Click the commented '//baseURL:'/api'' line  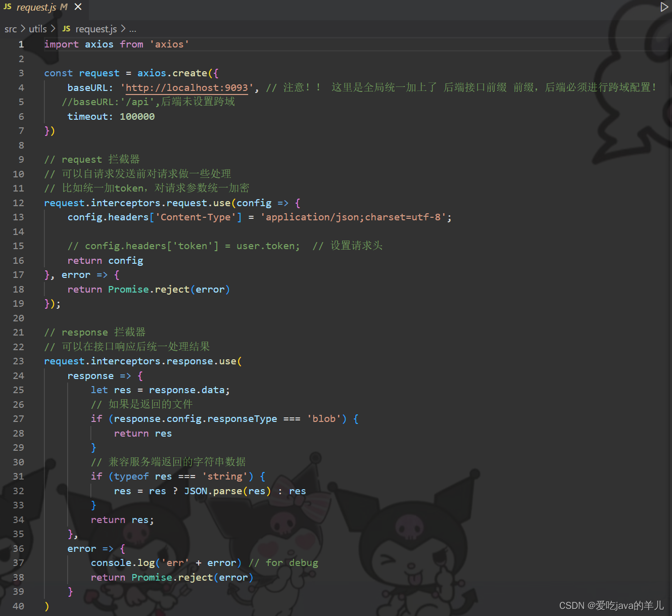click(148, 102)
